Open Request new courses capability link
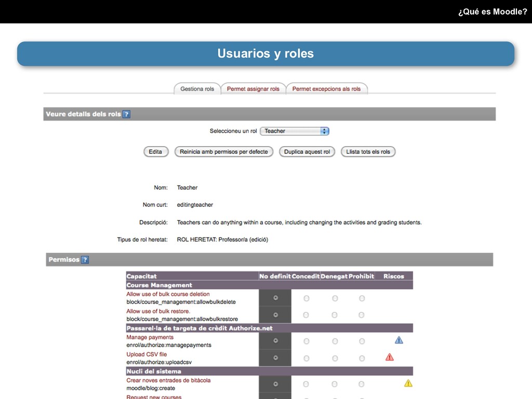 tap(154, 396)
